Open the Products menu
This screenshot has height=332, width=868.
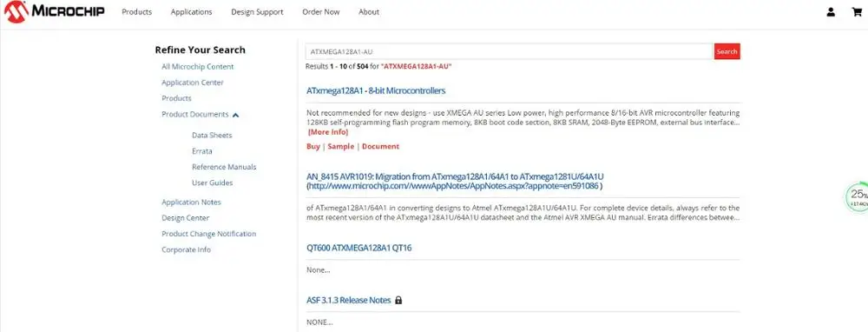pos(137,11)
